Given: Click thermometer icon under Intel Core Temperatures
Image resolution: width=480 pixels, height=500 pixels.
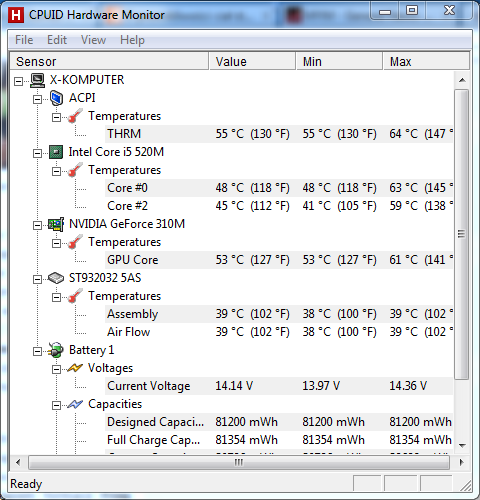Looking at the screenshot, I should (x=75, y=170).
